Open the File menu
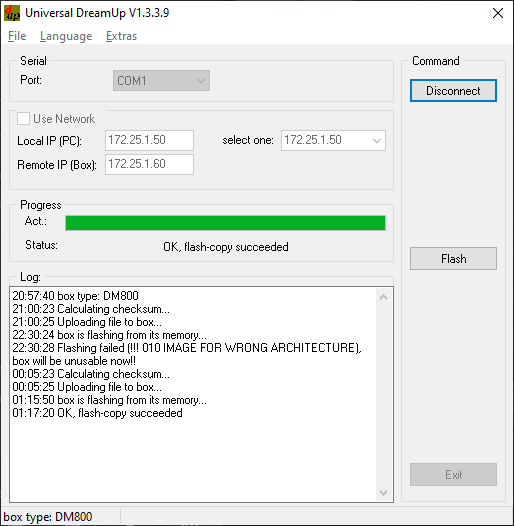514x526 pixels. point(17,36)
